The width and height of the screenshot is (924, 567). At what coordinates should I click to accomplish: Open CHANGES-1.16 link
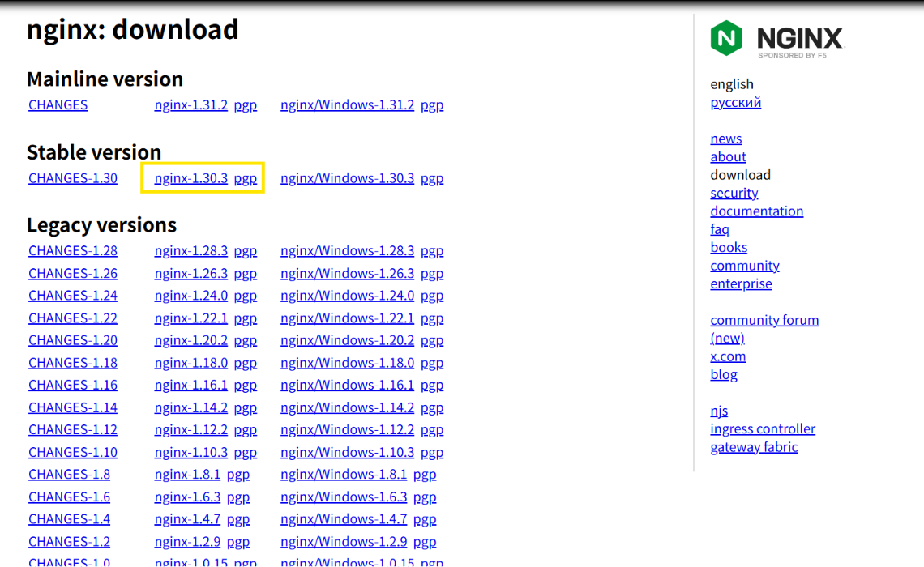tap(73, 385)
